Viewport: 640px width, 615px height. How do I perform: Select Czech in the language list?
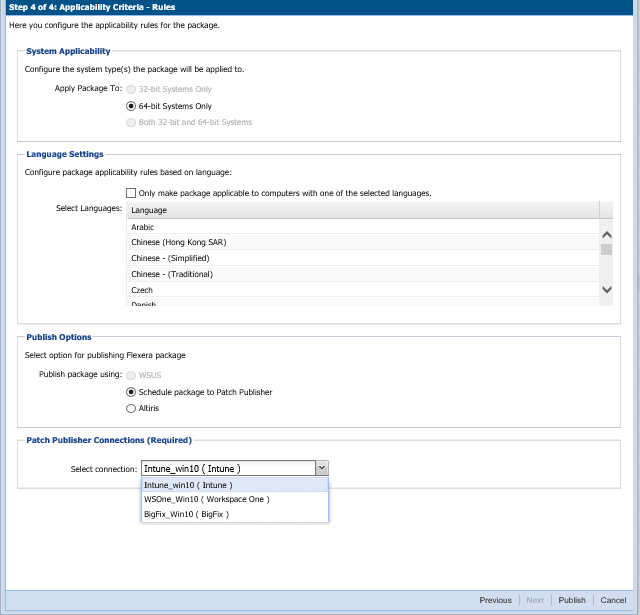142,289
